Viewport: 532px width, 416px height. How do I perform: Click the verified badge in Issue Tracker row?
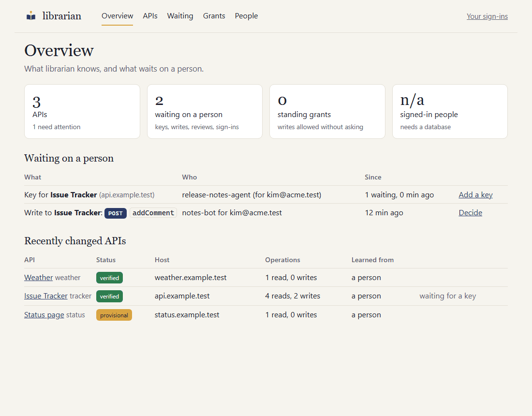(109, 296)
